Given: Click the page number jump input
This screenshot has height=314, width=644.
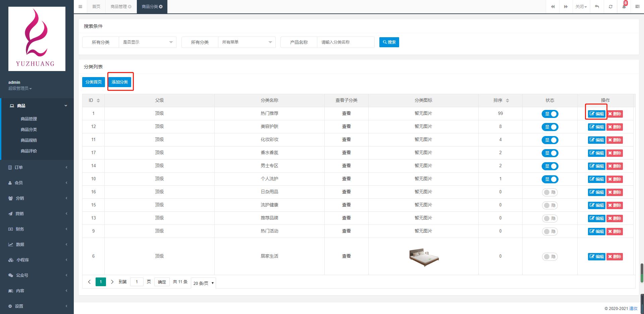Looking at the screenshot, I should click(x=137, y=282).
